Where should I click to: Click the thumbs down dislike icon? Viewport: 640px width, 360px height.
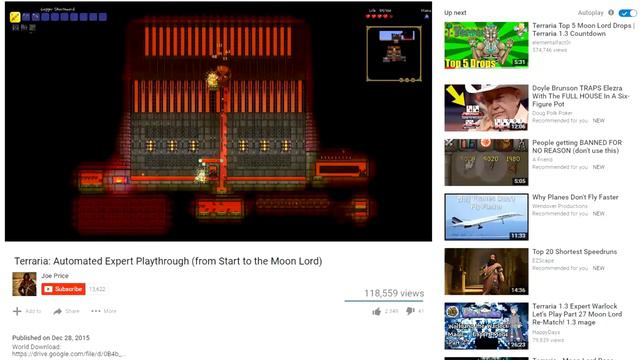410,311
